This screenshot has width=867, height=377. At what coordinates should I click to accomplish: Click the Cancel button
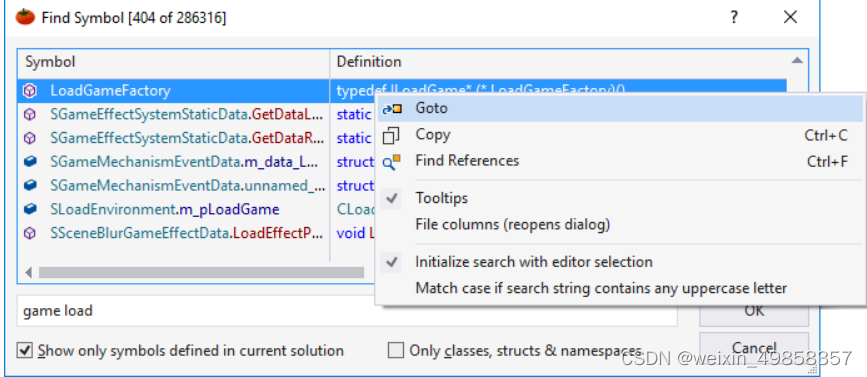[754, 347]
